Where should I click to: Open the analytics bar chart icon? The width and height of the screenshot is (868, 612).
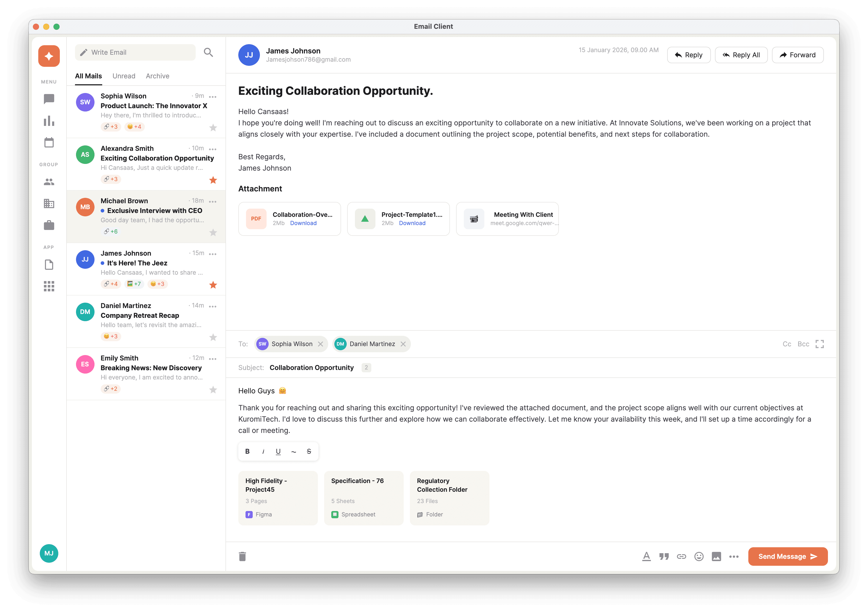[49, 121]
